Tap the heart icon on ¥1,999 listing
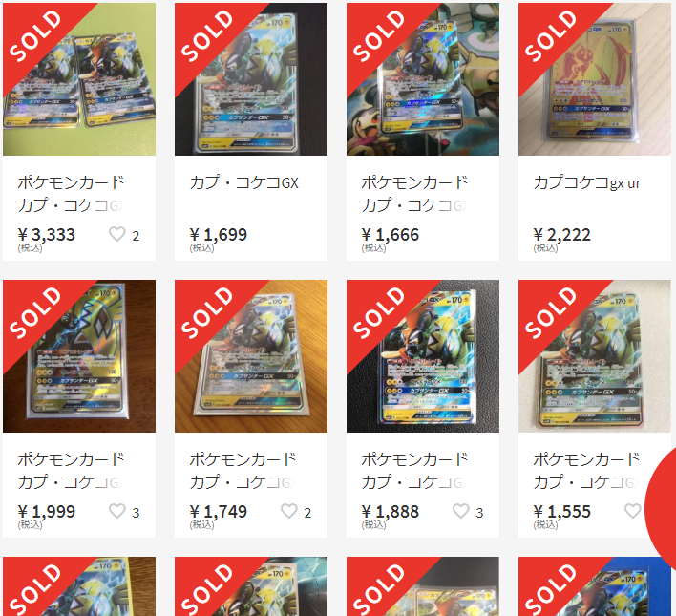The image size is (676, 616). [x=116, y=511]
